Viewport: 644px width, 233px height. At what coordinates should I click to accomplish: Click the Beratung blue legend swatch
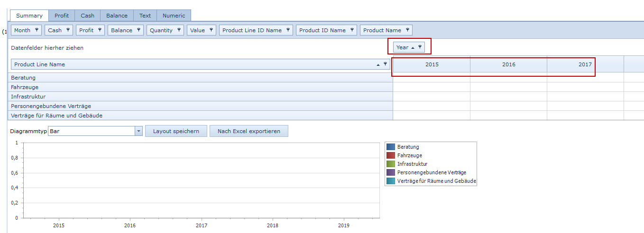tap(390, 147)
